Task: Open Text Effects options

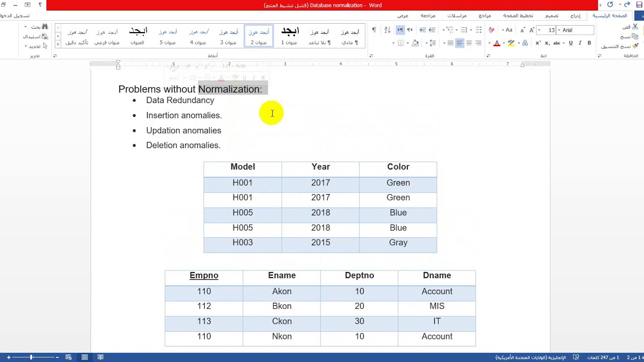Action: pyautogui.click(x=525, y=43)
